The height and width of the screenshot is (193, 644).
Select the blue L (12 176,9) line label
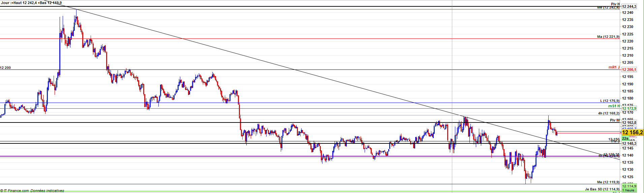click(610, 101)
